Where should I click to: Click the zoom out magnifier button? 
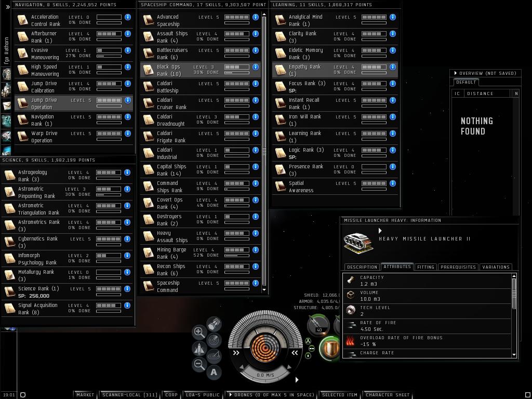tap(199, 364)
